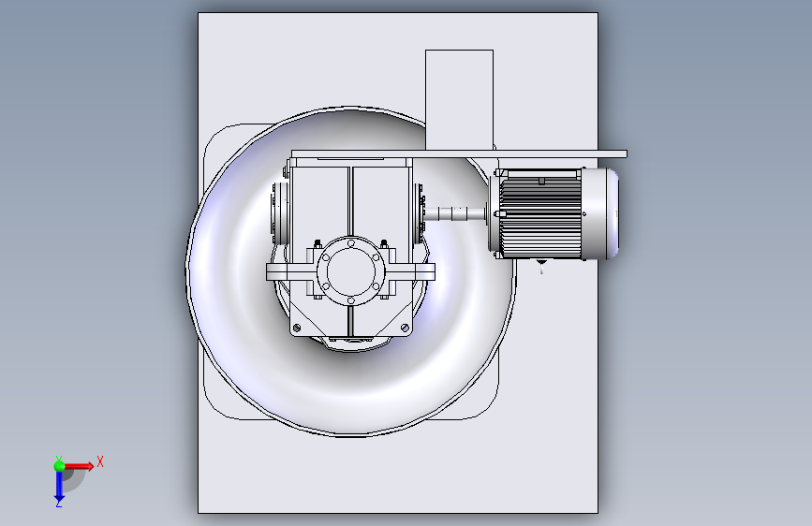Select the gearbox upper housing with center rib
Screen dimensions: 812x526
(351, 202)
